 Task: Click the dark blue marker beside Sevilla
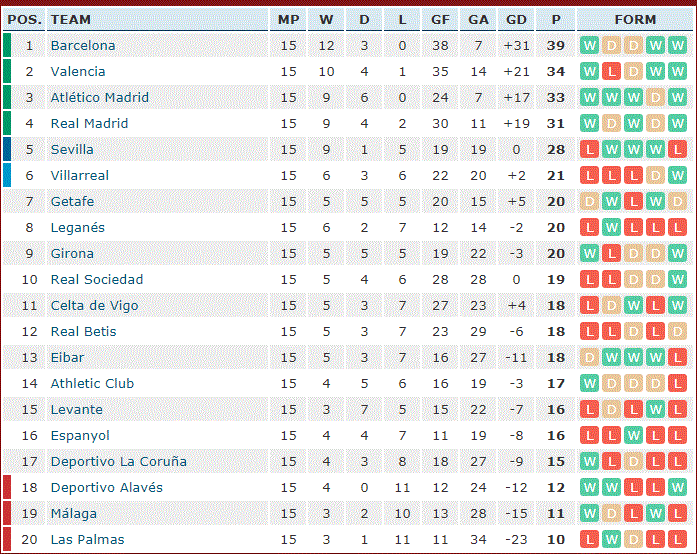click(7, 150)
